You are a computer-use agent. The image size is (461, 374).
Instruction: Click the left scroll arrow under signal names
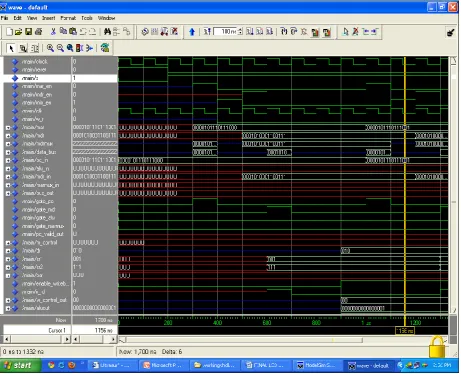(x=6, y=339)
